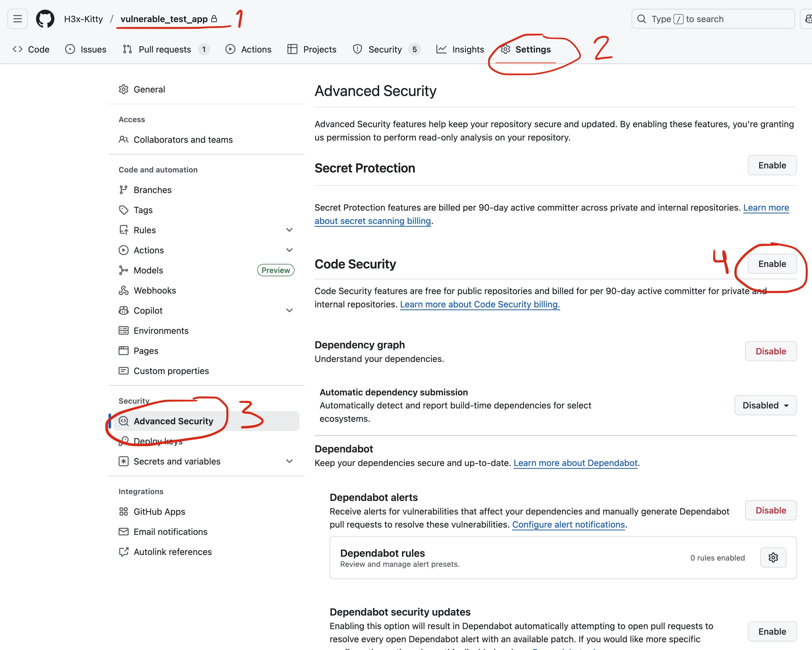This screenshot has width=812, height=650.
Task: Enable Code Security features
Action: pos(772,264)
